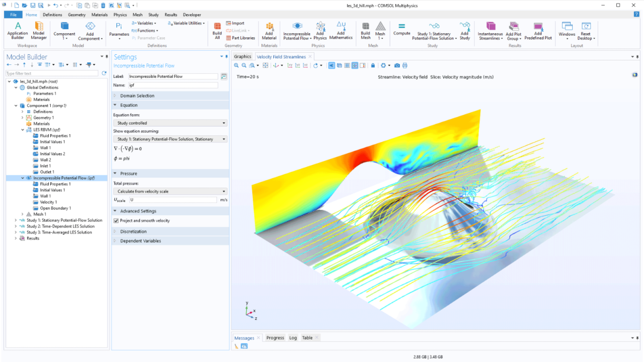Image resolution: width=644 pixels, height=362 pixels.
Task: Expand the Dependent Variables section
Action: coord(170,241)
